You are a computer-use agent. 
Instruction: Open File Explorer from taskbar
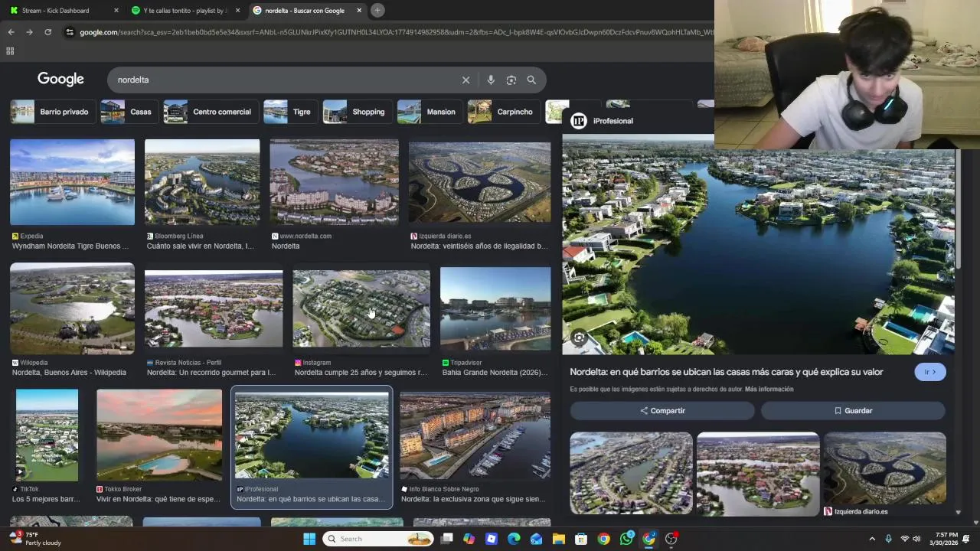click(x=559, y=539)
